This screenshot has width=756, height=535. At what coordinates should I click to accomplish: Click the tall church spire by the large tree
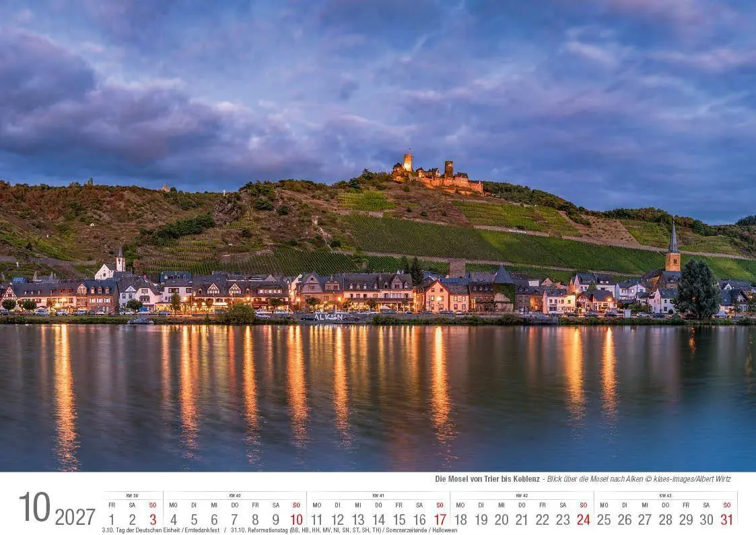(673, 245)
